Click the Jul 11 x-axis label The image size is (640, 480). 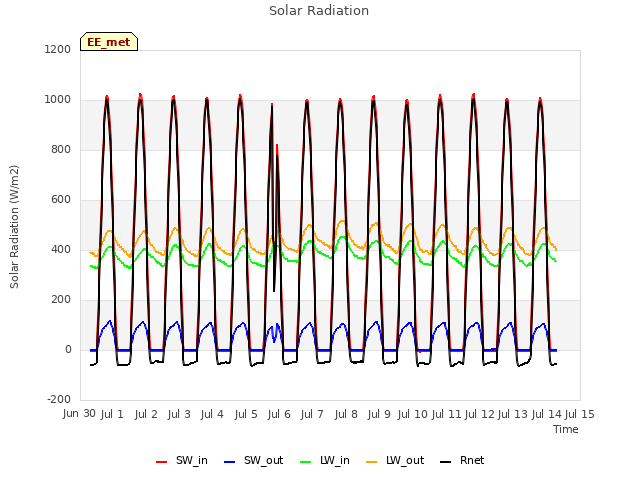pos(446,414)
